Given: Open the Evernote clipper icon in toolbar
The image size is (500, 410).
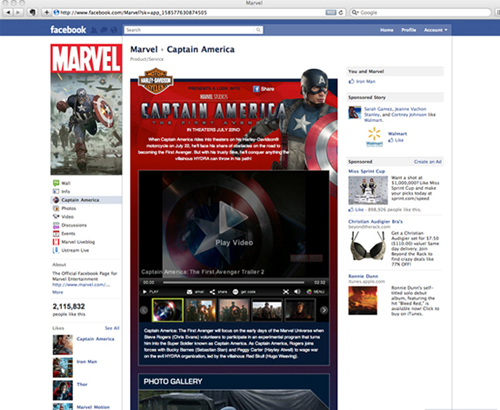Looking at the screenshot, I should point(32,13).
